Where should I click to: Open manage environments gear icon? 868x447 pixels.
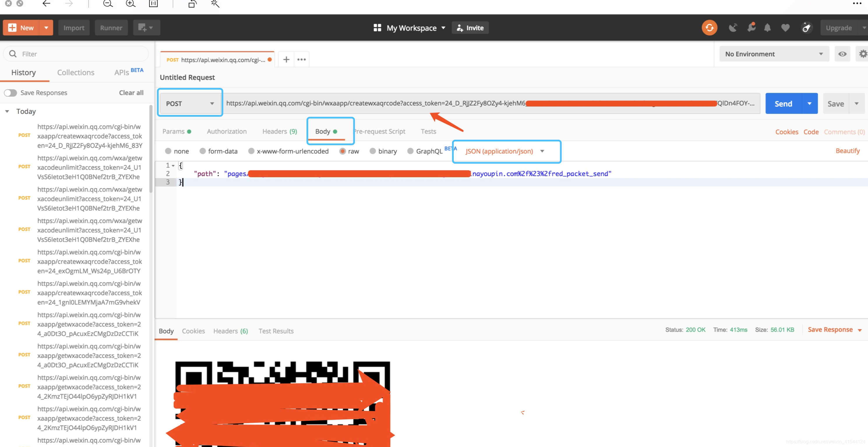coord(862,54)
